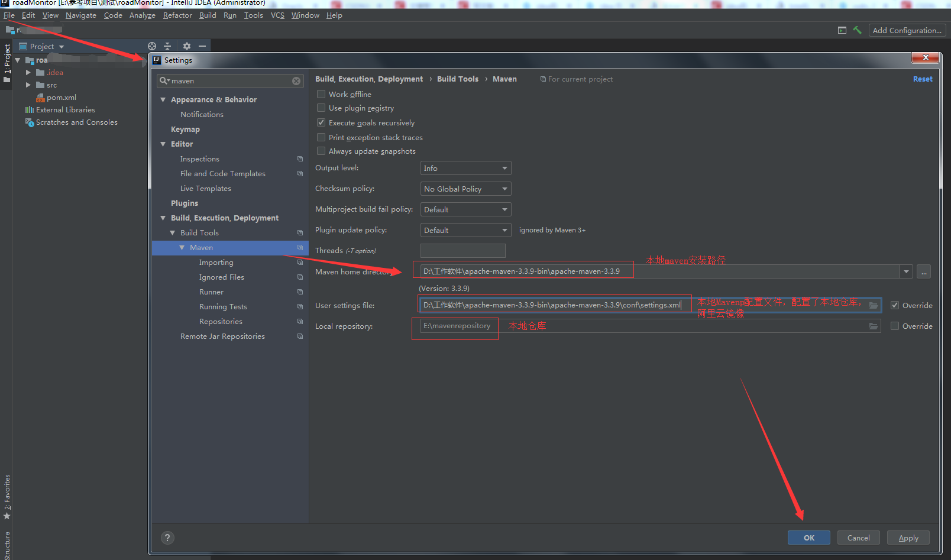The width and height of the screenshot is (951, 560).
Task: Click the scroll-to-source target icon in Project toolbar
Action: point(152,46)
